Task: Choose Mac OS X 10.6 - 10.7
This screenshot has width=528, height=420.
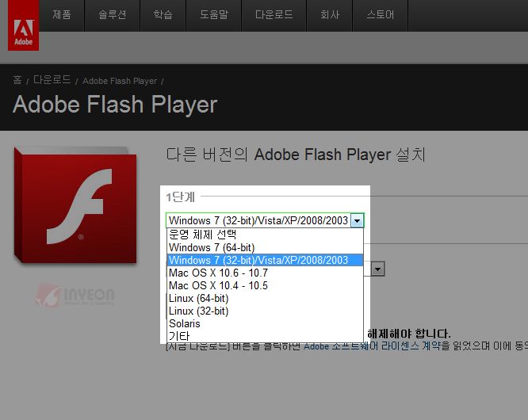Action: pos(265,273)
